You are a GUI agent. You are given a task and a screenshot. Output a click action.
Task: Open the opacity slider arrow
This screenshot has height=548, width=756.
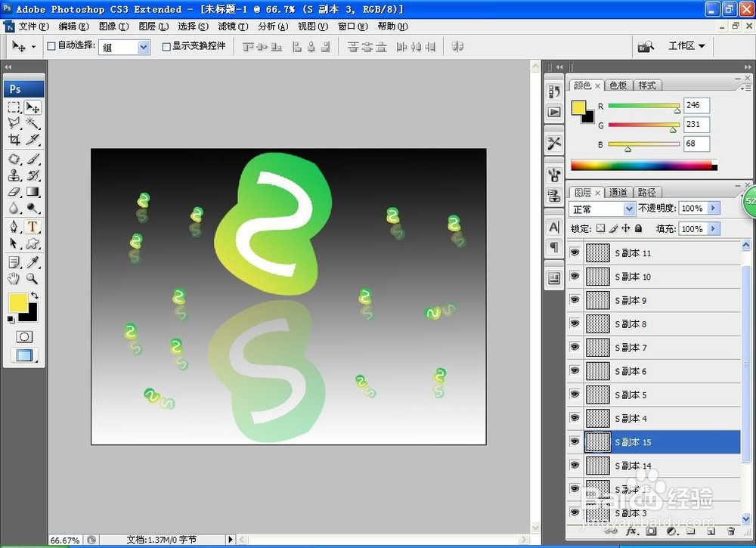pyautogui.click(x=713, y=208)
